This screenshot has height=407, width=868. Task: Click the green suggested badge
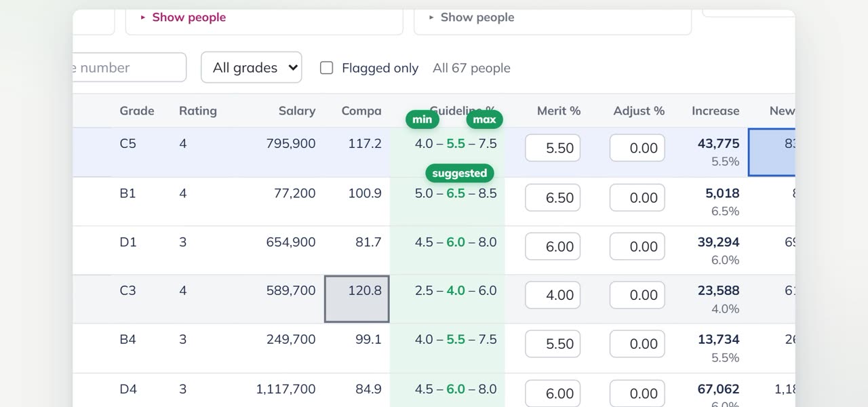pos(460,173)
